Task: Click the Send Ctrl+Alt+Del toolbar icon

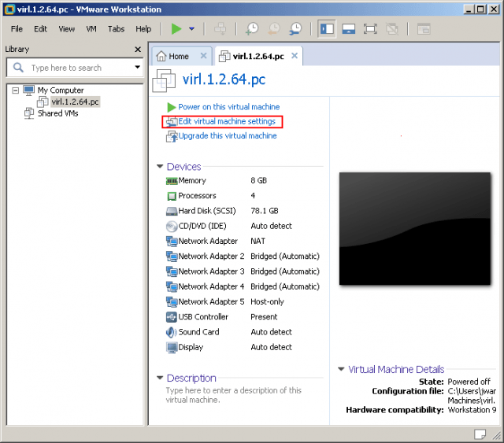Action: [220, 29]
